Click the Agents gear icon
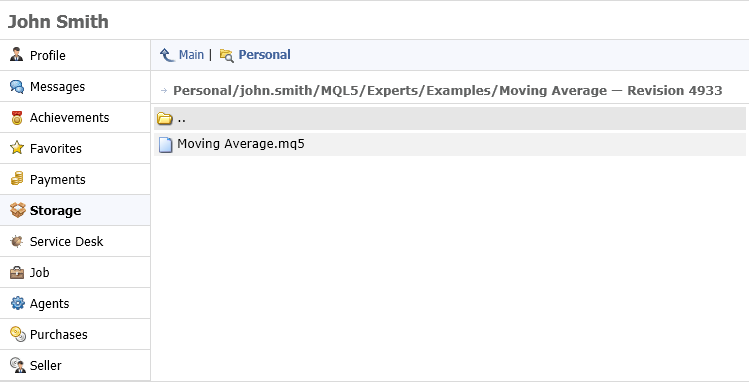Viewport: 749px width, 382px height. 17,303
